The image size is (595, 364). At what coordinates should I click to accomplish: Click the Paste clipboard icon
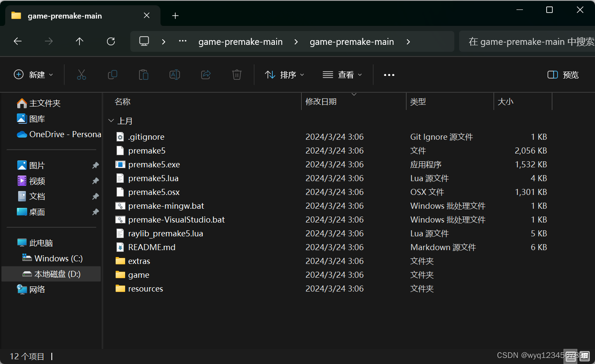144,75
